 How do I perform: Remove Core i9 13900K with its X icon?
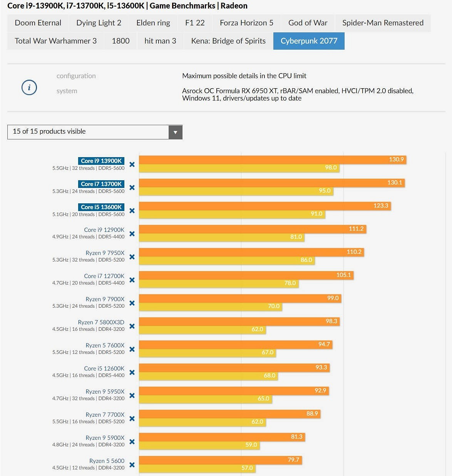point(132,164)
